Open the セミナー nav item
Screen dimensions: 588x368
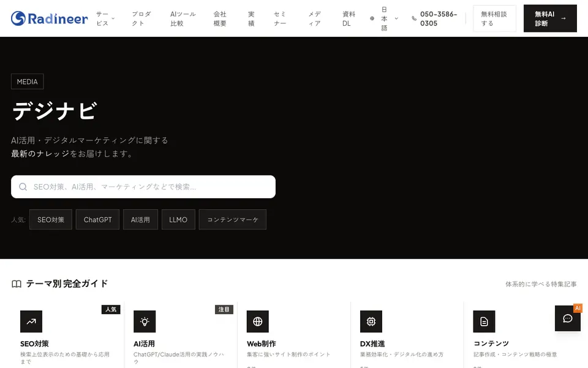pyautogui.click(x=280, y=18)
